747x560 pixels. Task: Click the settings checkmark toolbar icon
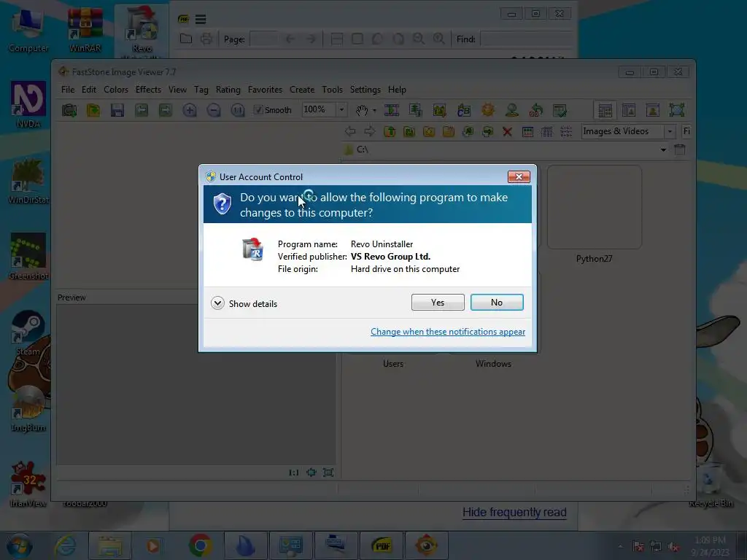click(560, 111)
